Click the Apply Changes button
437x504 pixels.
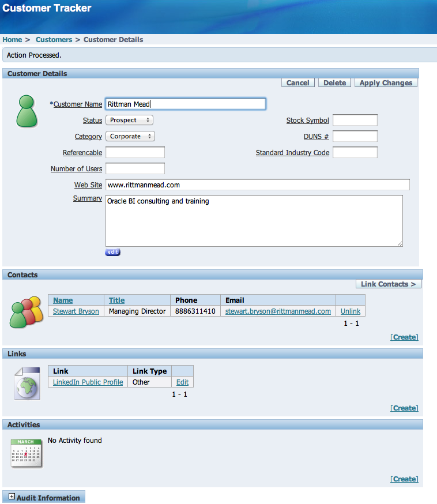[x=386, y=83]
